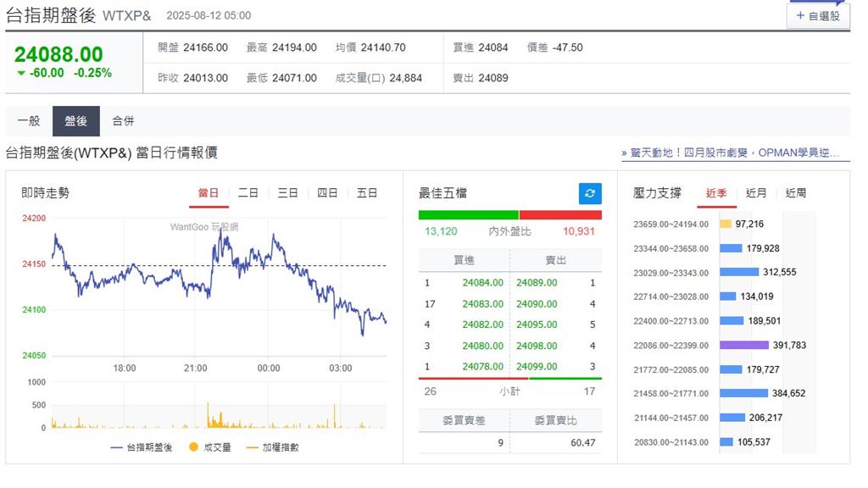Click the bid price 24082.00

(482, 324)
